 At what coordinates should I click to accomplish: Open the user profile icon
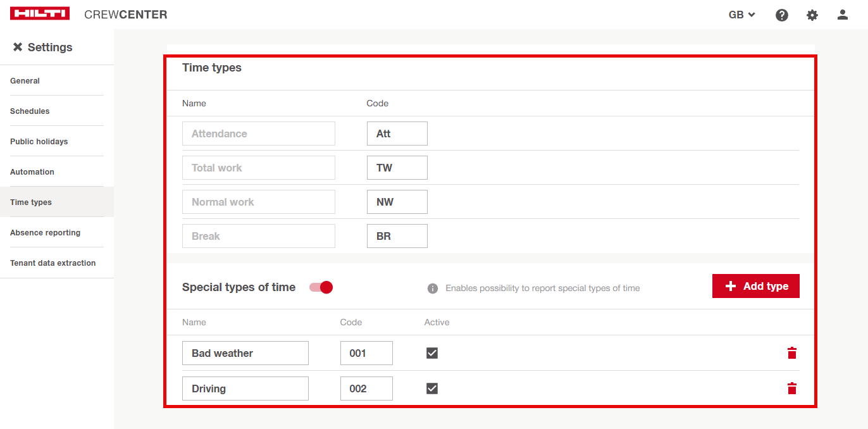(842, 15)
